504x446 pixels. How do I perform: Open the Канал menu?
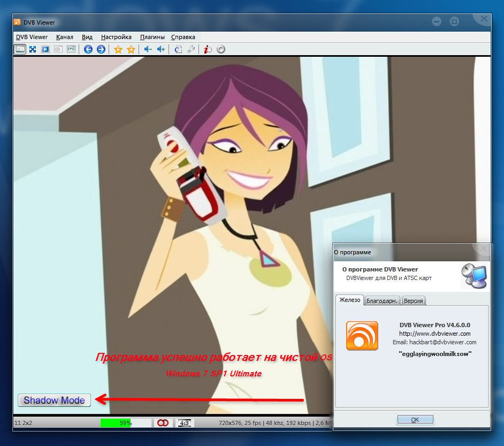click(x=65, y=37)
